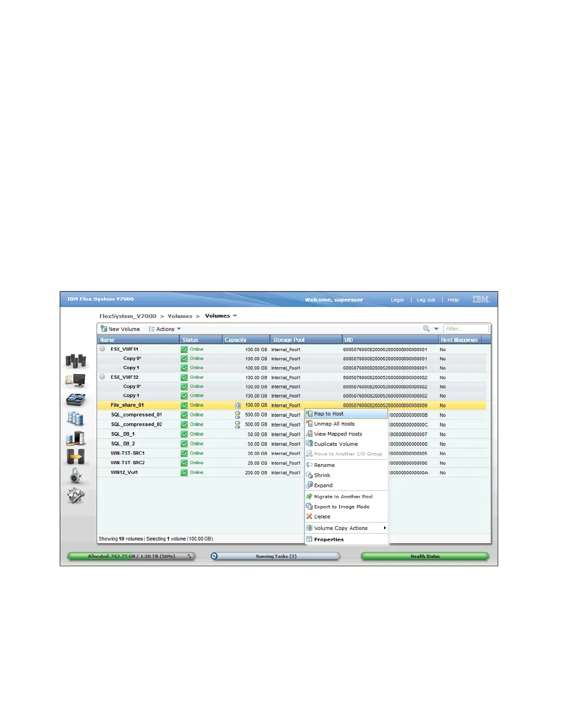Open the Pools icon in sidebar
The height and width of the screenshot is (728, 563).
pos(75,399)
